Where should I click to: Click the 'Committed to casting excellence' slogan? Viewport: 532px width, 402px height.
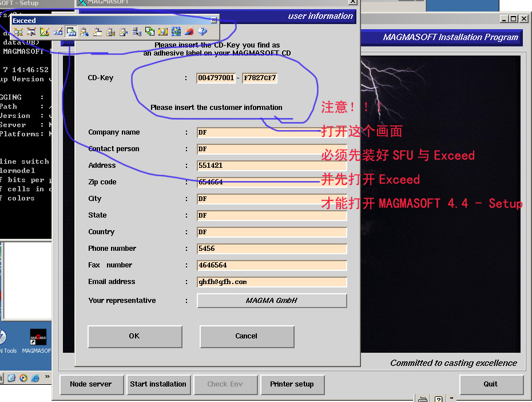pos(454,363)
